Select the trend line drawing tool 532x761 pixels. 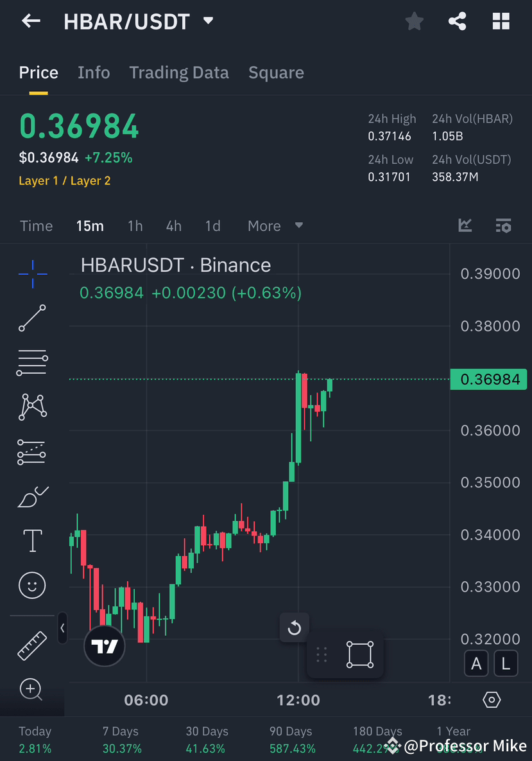(32, 319)
